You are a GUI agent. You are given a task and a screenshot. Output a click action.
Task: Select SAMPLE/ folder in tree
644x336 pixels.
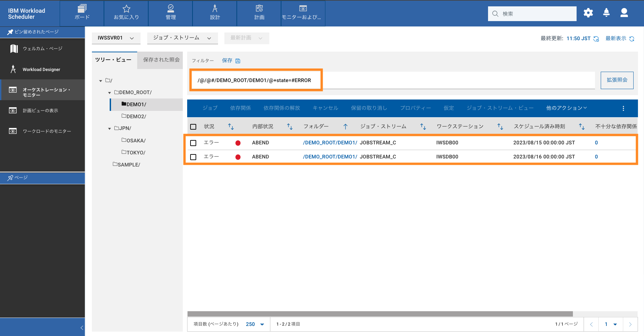(126, 165)
